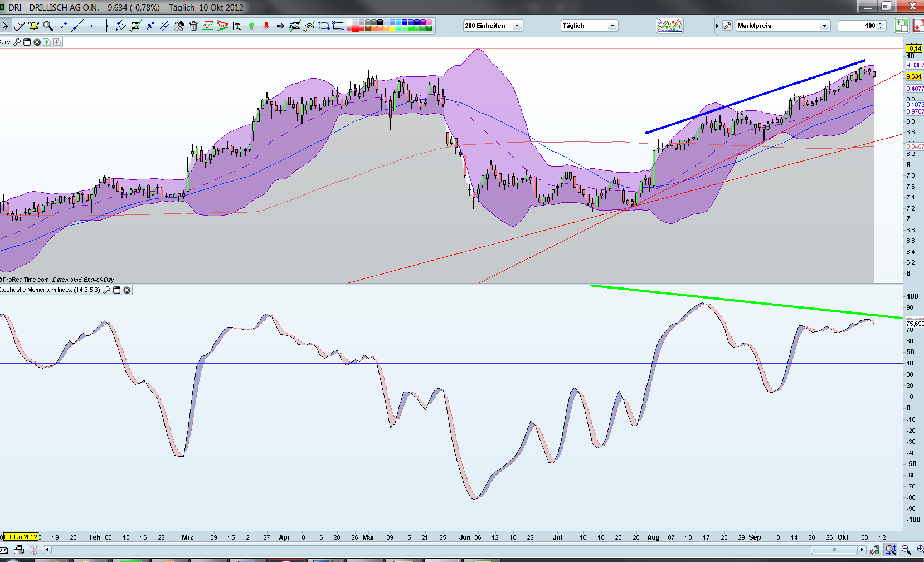Close the Stochastic Momentum Index panel
The width and height of the screenshot is (924, 562).
tap(127, 290)
